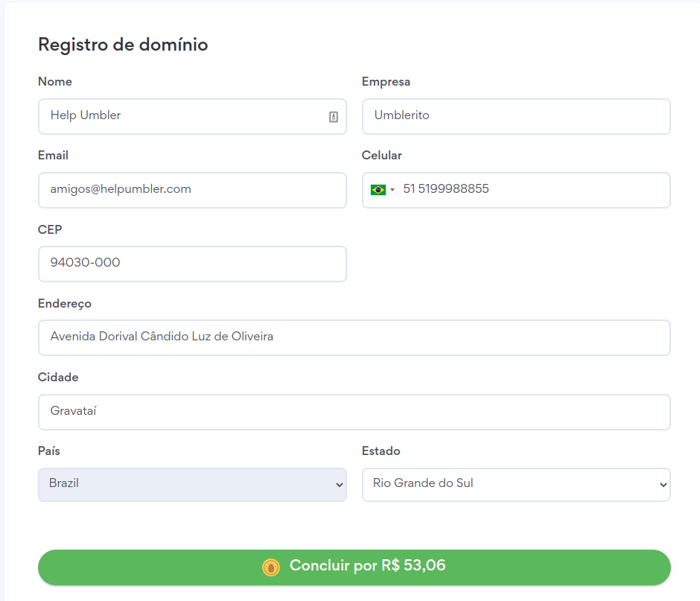The width and height of the screenshot is (700, 601).
Task: Click the Endereço label text
Action: coord(65,304)
